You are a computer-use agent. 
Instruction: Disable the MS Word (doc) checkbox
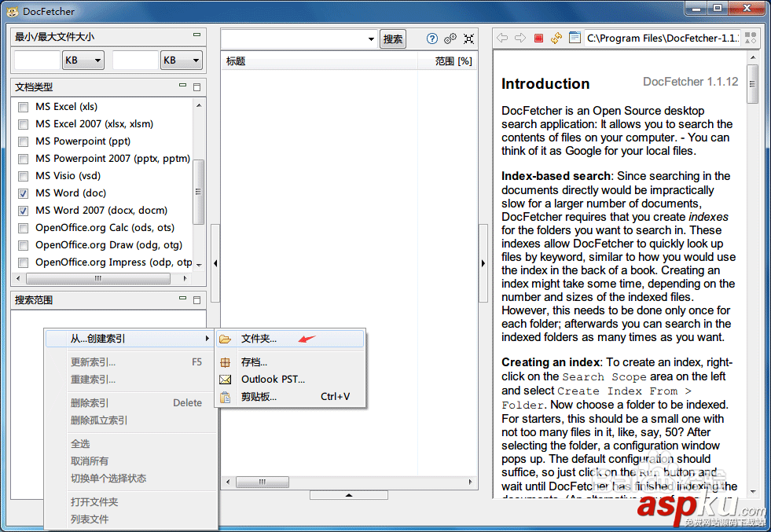point(23,193)
